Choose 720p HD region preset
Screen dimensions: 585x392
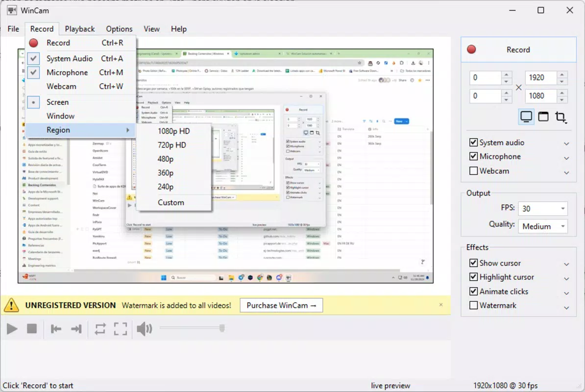click(174, 145)
